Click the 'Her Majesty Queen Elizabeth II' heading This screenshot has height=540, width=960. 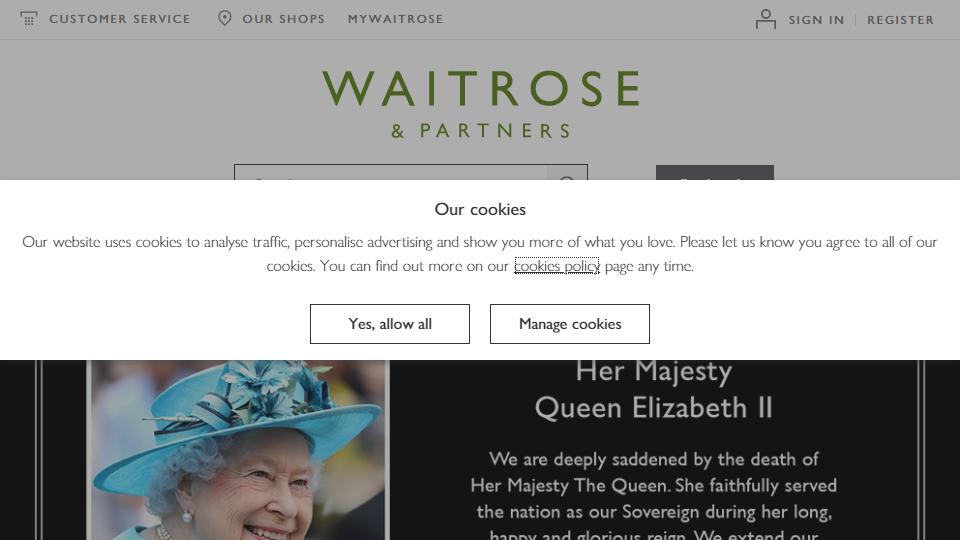[653, 390]
